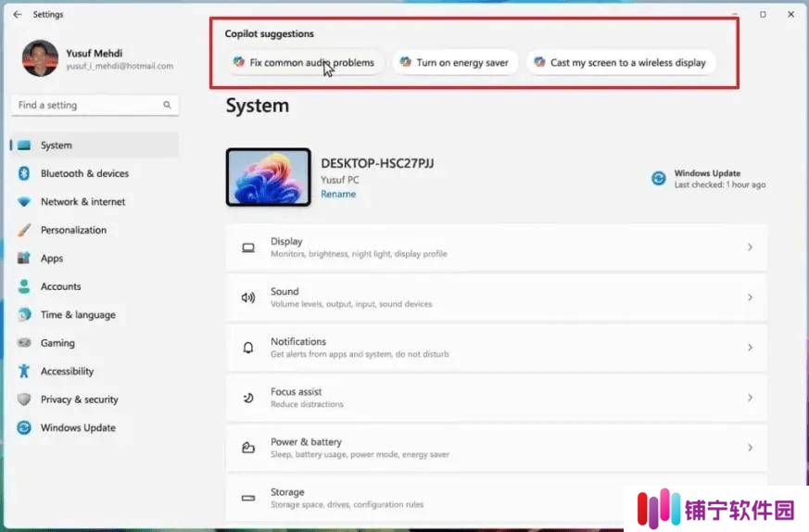
Task: Click Turn on energy saver suggestion
Action: [x=455, y=62]
